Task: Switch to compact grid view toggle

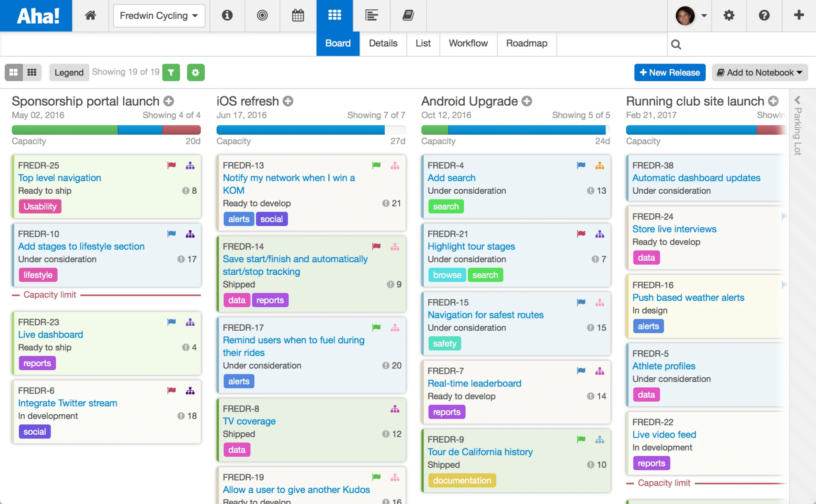Action: click(x=32, y=73)
